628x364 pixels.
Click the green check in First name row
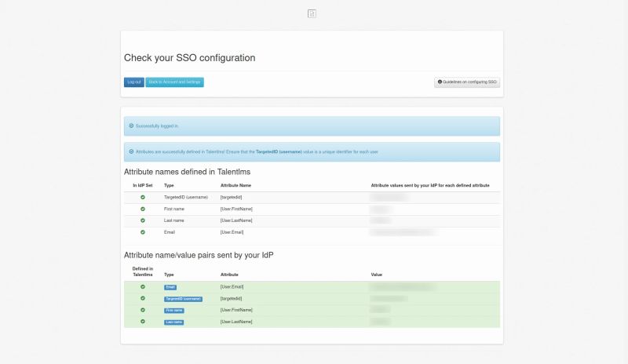(x=143, y=209)
